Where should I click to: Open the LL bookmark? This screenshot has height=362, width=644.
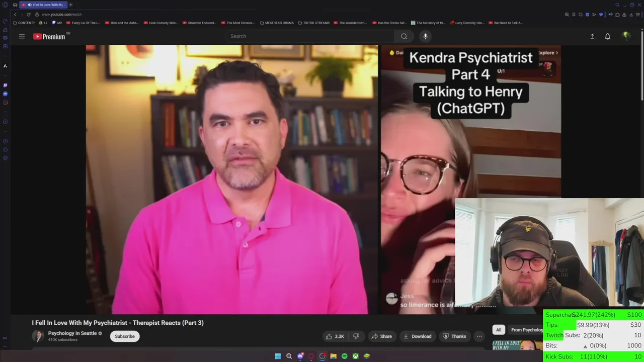(x=43, y=23)
